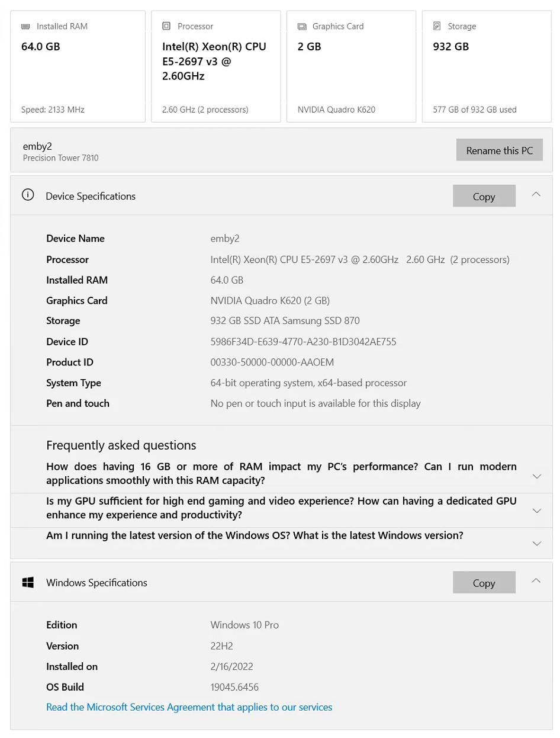
Task: Copy the Windows Specifications
Action: pyautogui.click(x=484, y=583)
